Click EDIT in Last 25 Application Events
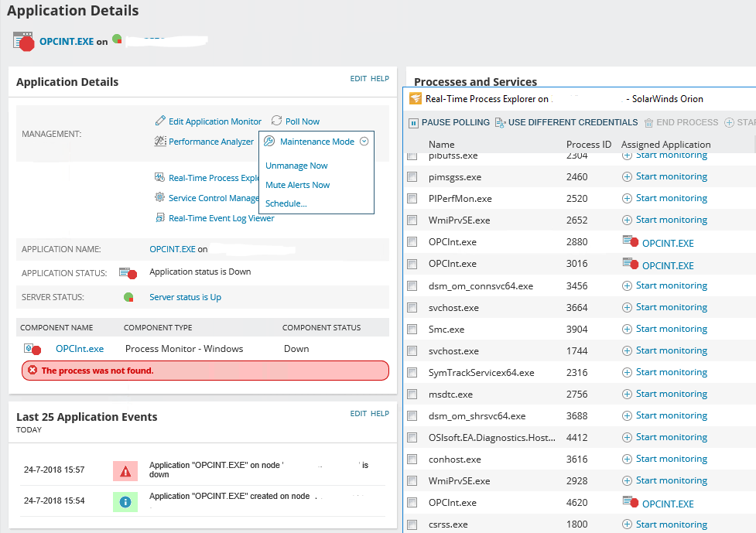Screen dimensions: 756x533 (x=358, y=414)
